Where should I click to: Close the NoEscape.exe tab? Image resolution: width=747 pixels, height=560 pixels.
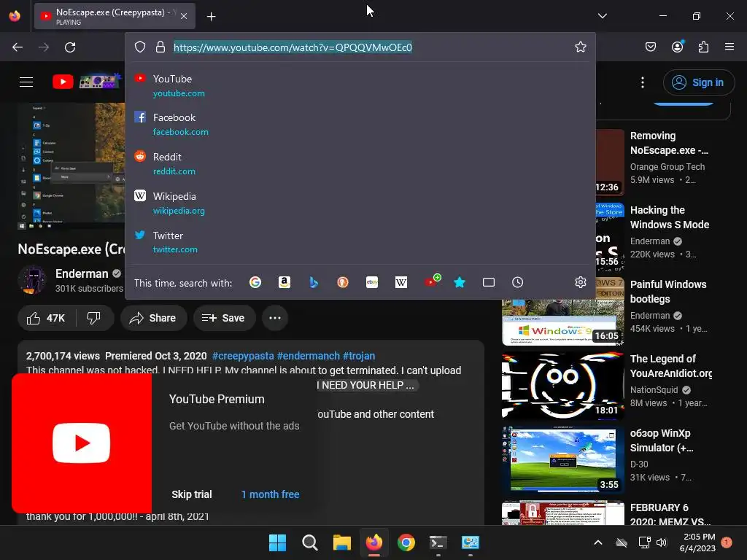click(184, 16)
